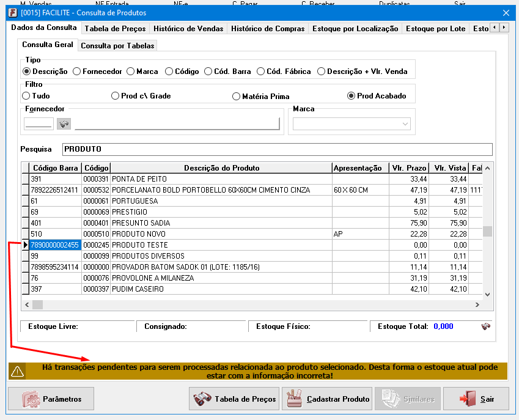Select the PUDIM CASEIRO row

coord(252,289)
